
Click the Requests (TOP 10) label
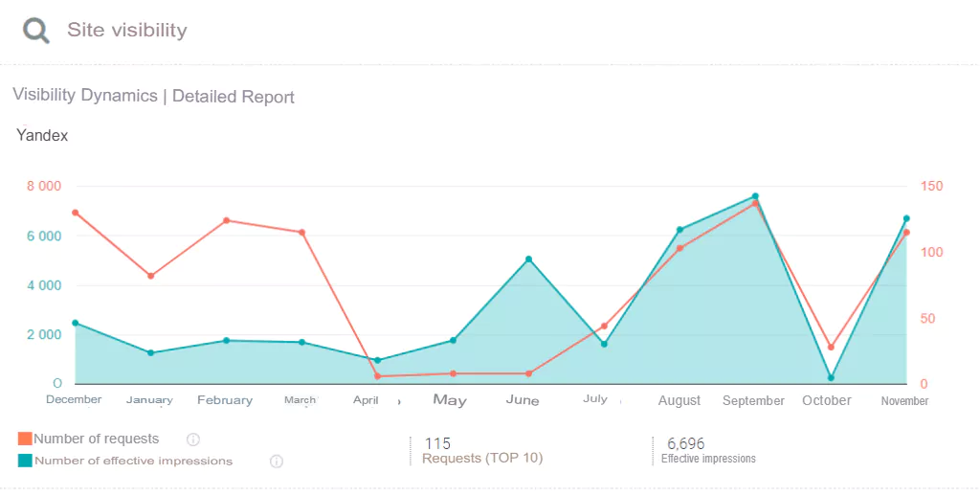(x=482, y=458)
